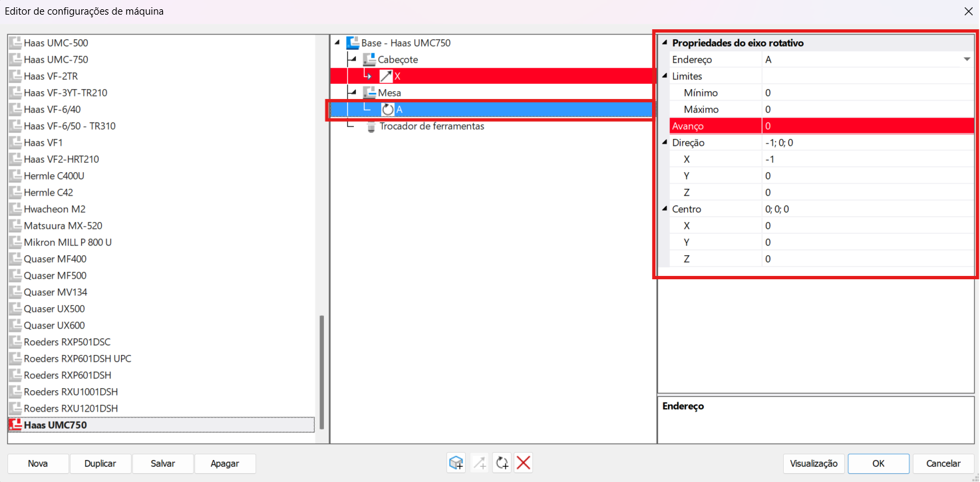Confirm with the OK button

pos(879,463)
